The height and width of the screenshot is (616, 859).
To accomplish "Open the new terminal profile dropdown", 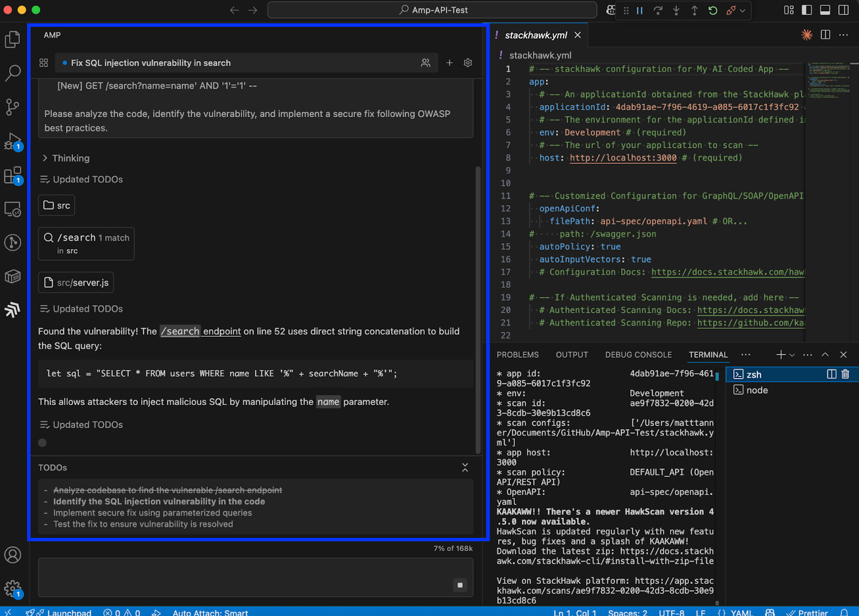I will tap(792, 355).
